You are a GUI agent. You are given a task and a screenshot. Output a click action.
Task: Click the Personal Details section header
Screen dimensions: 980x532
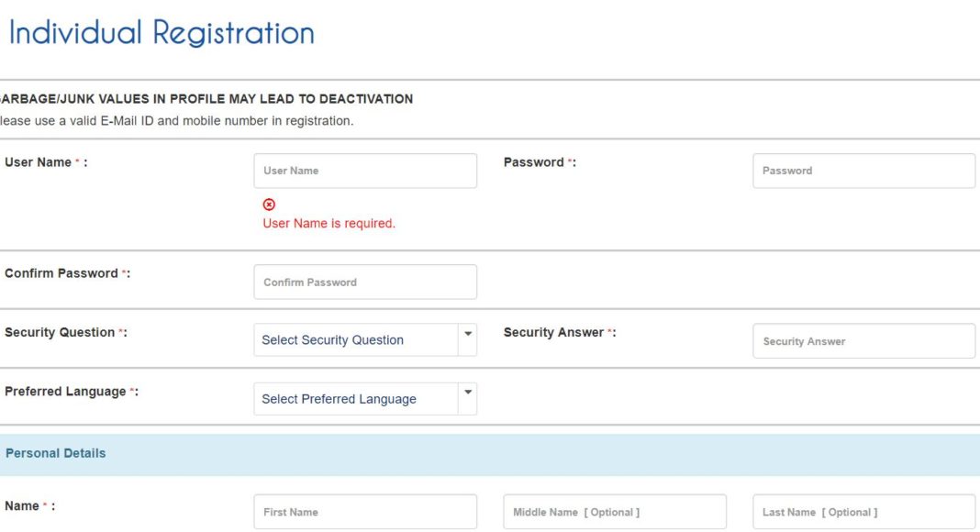click(x=55, y=453)
